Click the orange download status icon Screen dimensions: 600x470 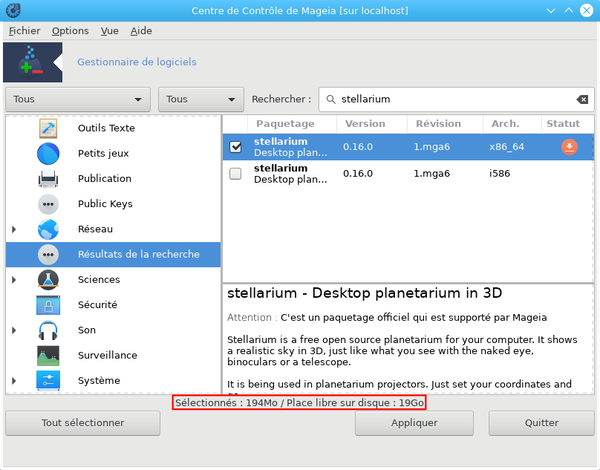[569, 147]
